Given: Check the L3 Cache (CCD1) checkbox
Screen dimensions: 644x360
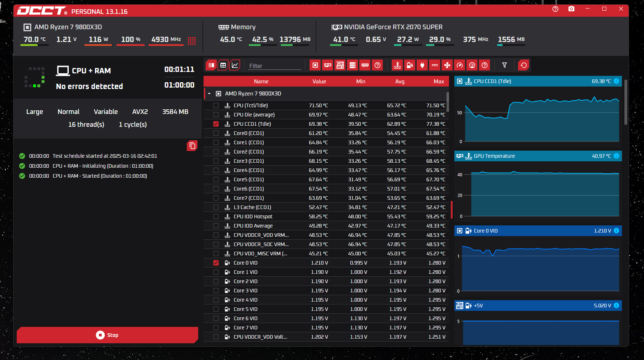Looking at the screenshot, I should [x=216, y=207].
